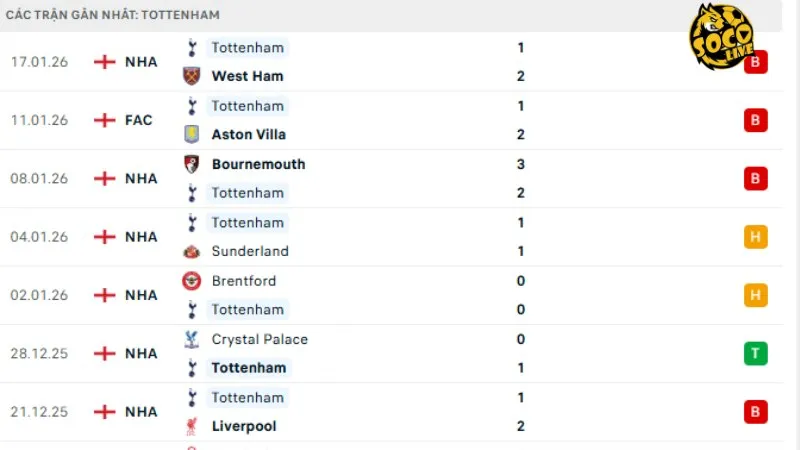Open the Bournemouth team link

click(258, 164)
